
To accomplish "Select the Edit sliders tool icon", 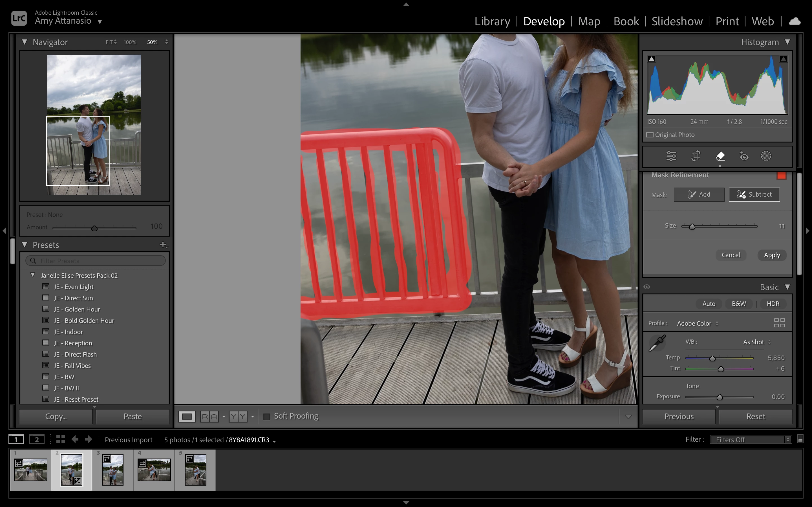I will tap(671, 156).
